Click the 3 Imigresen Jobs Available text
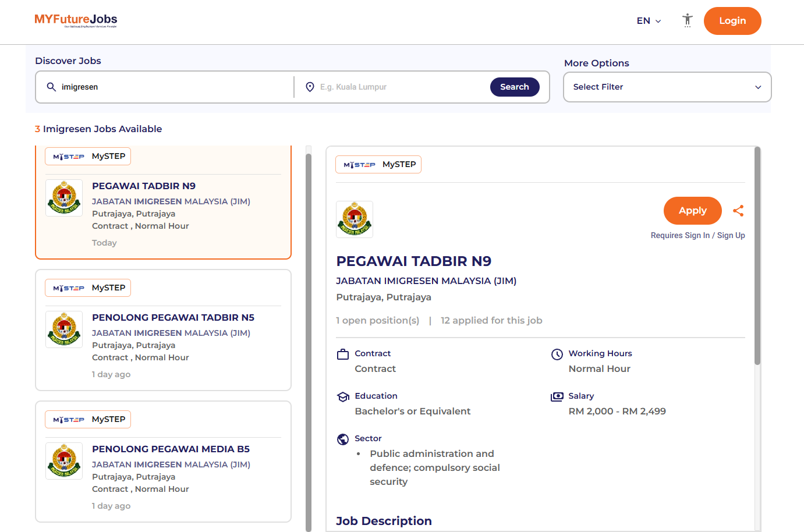 click(98, 129)
